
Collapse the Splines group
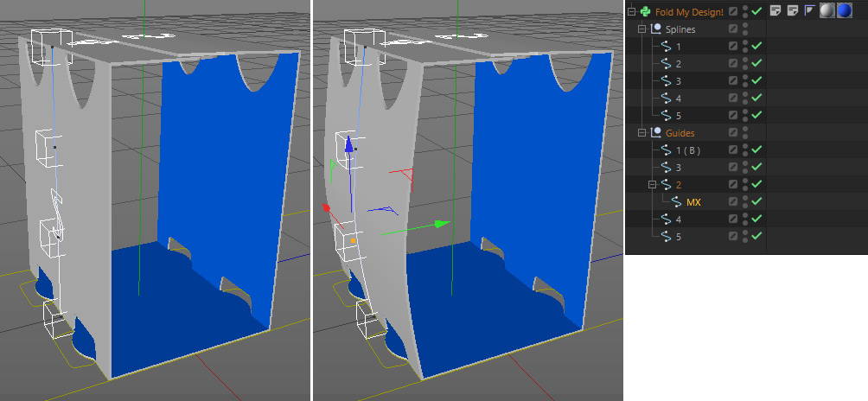coord(641,29)
